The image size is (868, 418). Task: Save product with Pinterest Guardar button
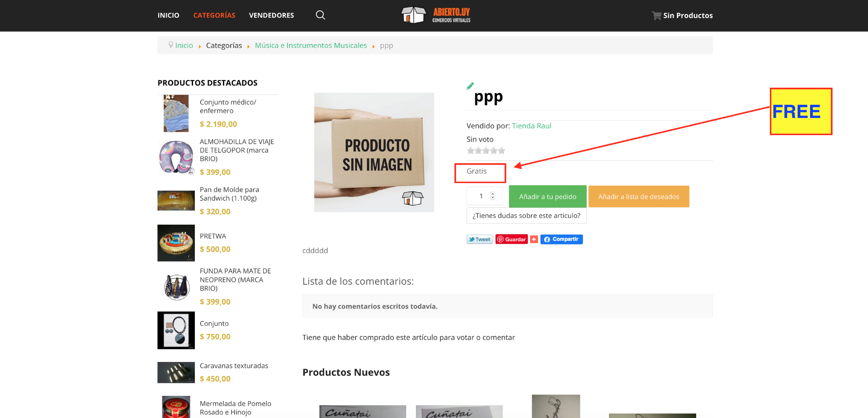pyautogui.click(x=511, y=240)
